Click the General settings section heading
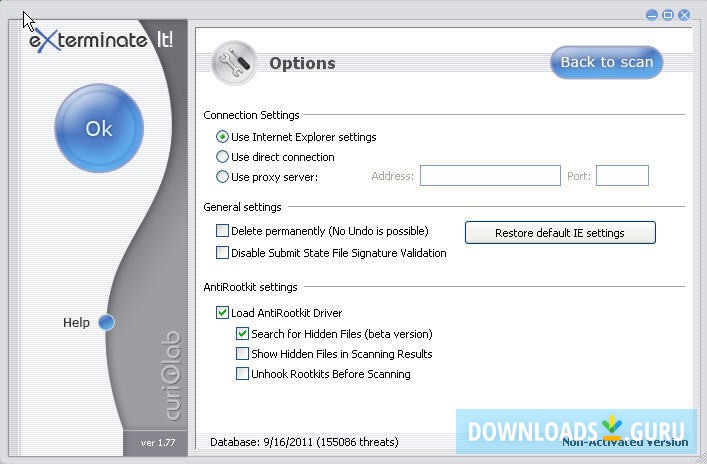The width and height of the screenshot is (707, 464). (242, 207)
